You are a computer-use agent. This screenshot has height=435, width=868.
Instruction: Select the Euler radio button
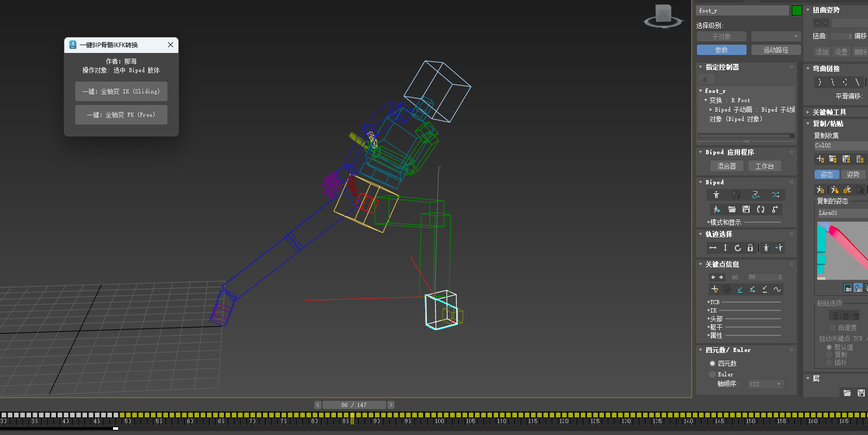(712, 374)
